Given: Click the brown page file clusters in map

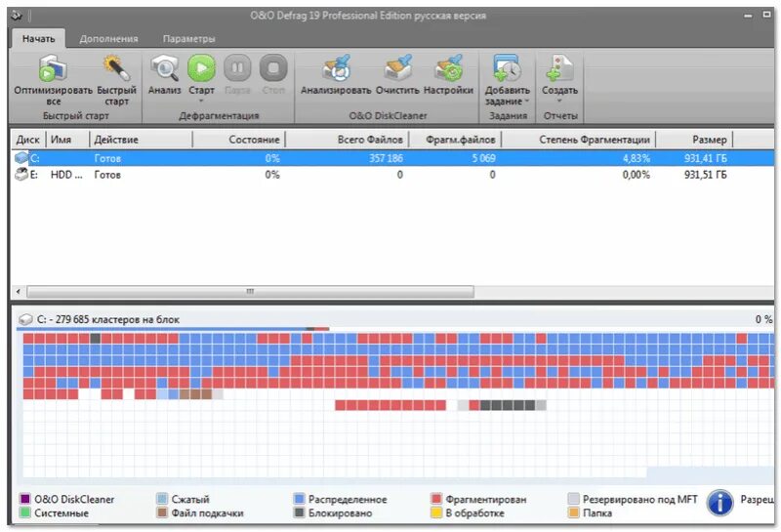Looking at the screenshot, I should 196,394.
